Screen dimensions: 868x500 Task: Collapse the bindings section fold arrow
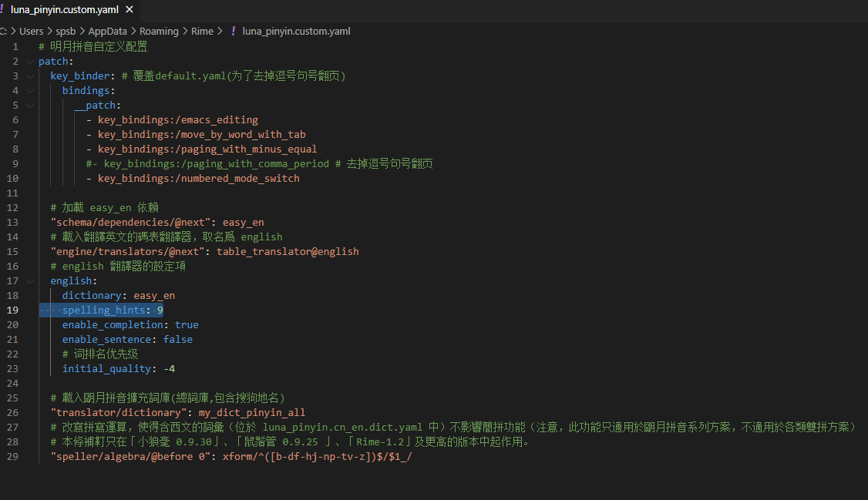pyautogui.click(x=29, y=90)
